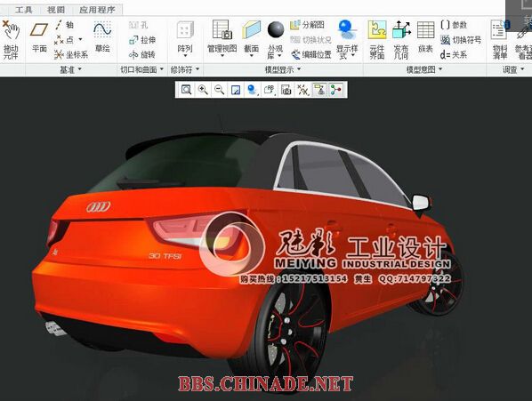Start a 草绘 sketch

click(102, 37)
